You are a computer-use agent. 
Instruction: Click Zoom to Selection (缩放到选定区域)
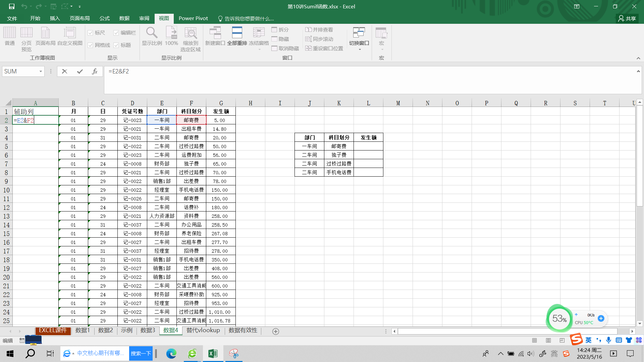(191, 39)
